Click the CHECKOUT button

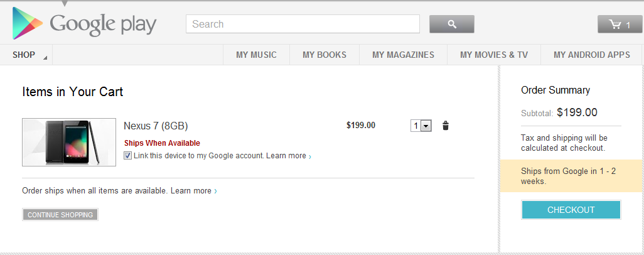point(571,210)
